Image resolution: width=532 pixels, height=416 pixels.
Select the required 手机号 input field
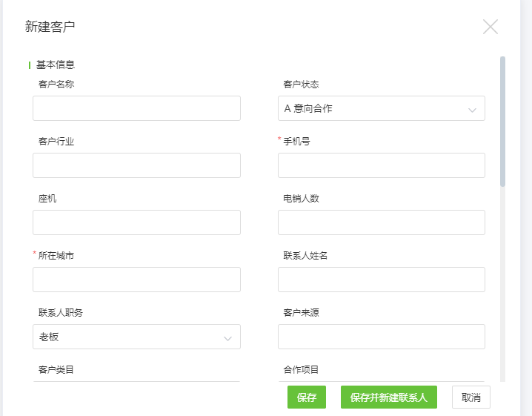(382, 165)
